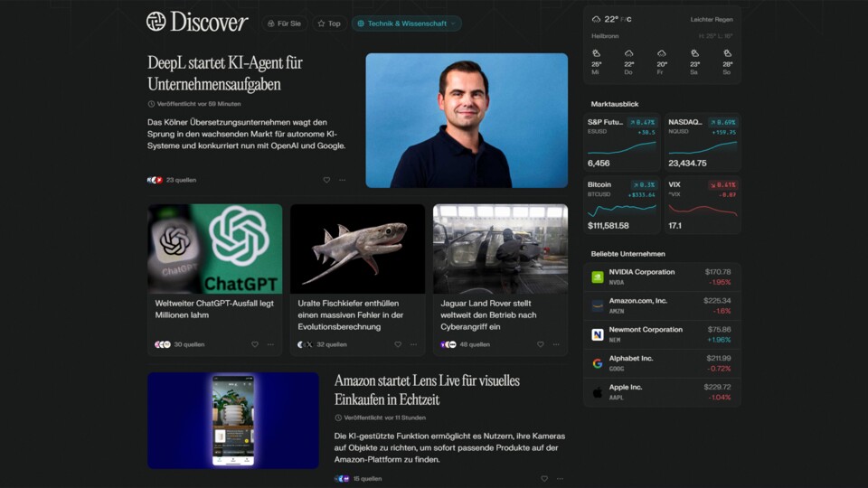Viewport: 868px width, 488px height.
Task: Click the Leichter Regen weather description
Action: [712, 19]
